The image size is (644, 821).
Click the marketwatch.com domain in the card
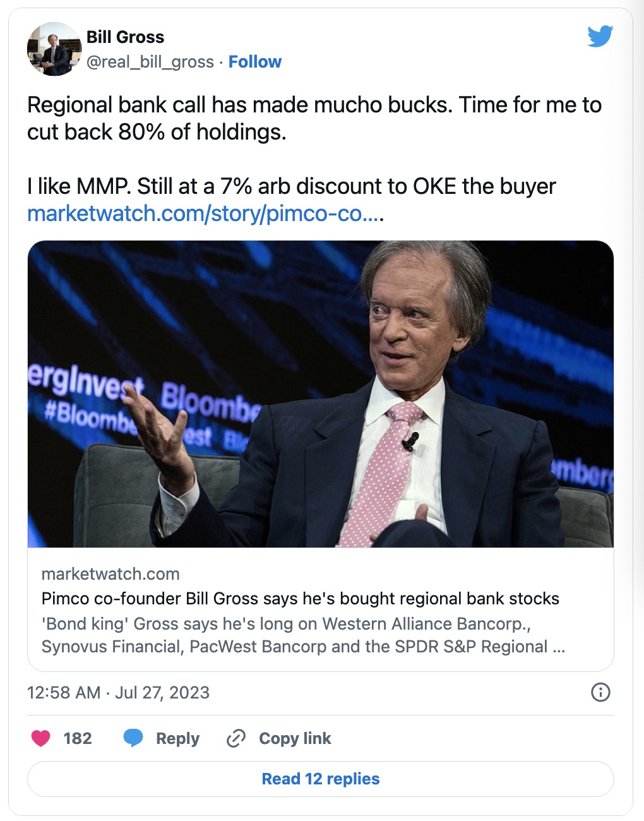click(110, 574)
